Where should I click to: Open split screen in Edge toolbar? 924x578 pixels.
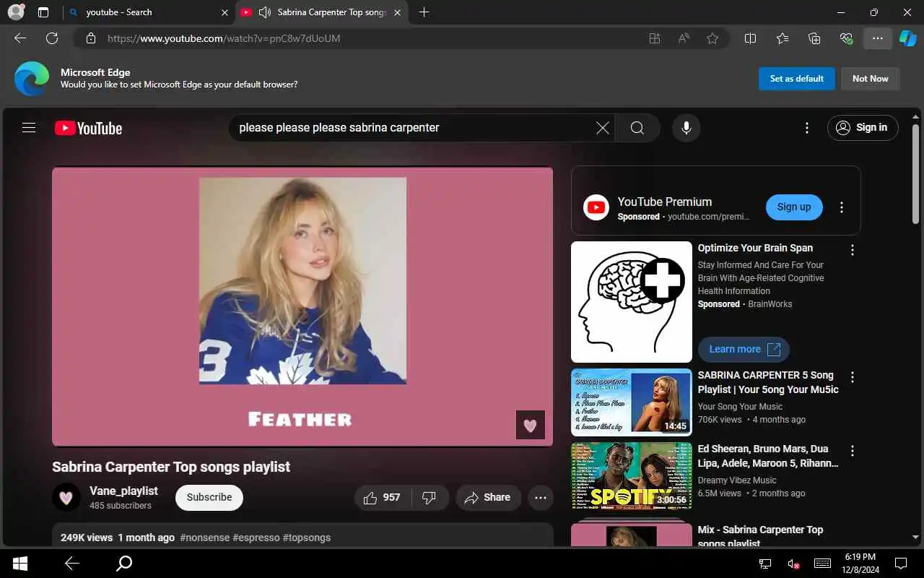pyautogui.click(x=750, y=38)
